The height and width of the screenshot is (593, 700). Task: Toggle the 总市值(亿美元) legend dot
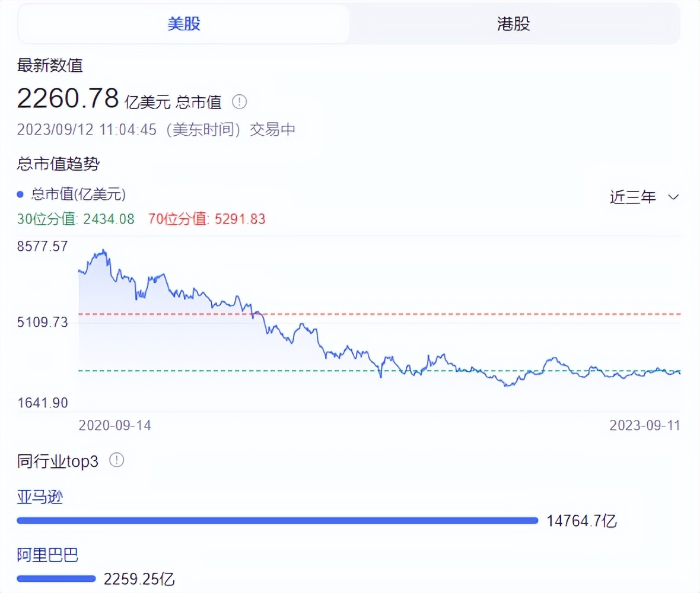tap(21, 195)
